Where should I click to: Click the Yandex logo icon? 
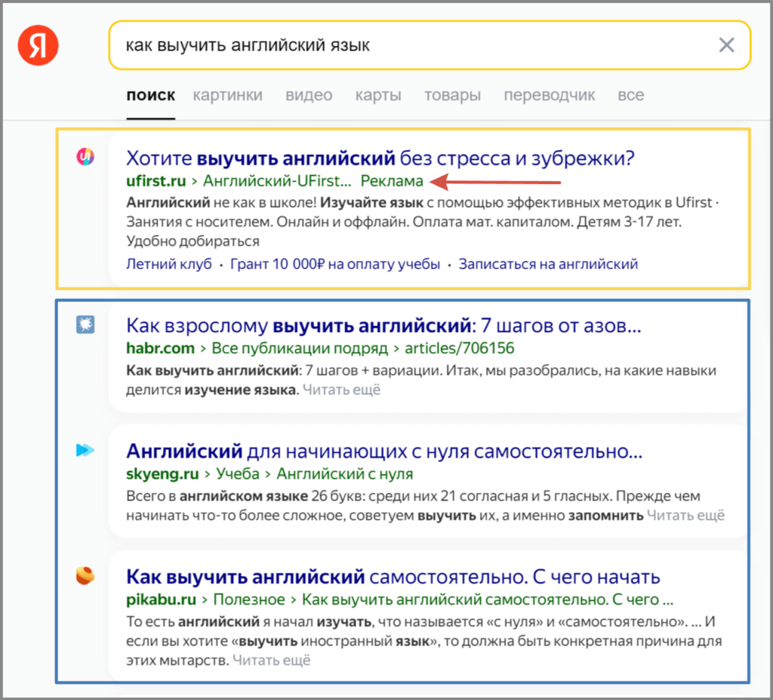pyautogui.click(x=38, y=45)
